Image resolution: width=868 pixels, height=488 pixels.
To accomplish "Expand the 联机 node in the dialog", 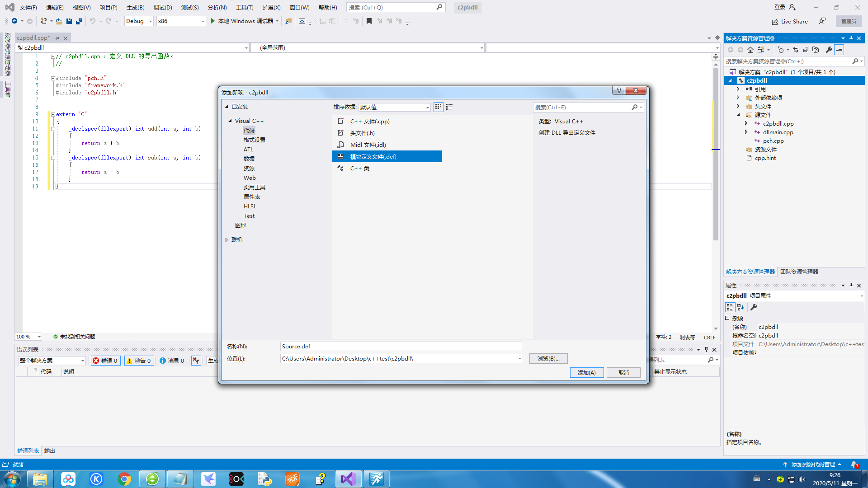I will 227,239.
